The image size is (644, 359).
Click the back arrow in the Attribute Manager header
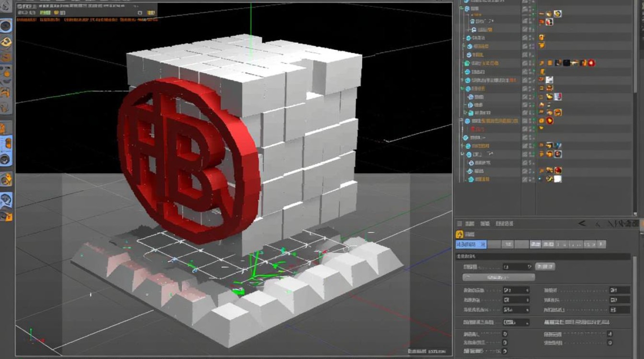(x=582, y=224)
